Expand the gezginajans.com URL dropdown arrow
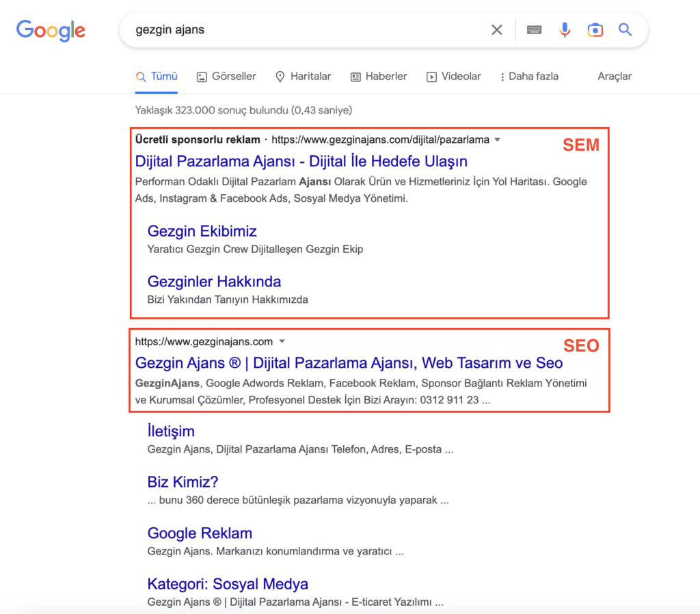700x614 pixels. click(282, 341)
